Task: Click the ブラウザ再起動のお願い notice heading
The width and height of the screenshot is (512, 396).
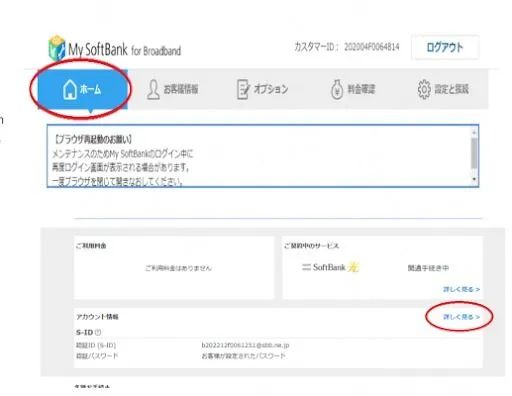Action: (93, 139)
